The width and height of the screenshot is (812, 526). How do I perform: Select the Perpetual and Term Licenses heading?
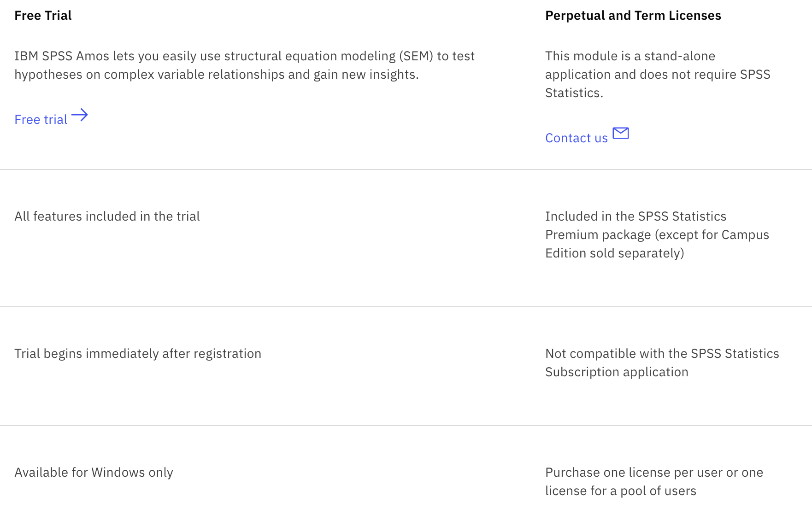pos(633,16)
